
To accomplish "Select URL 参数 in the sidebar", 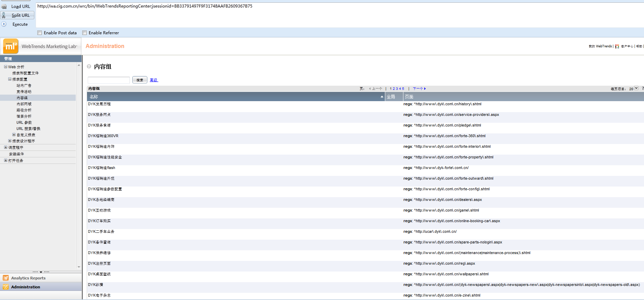I will tap(24, 122).
